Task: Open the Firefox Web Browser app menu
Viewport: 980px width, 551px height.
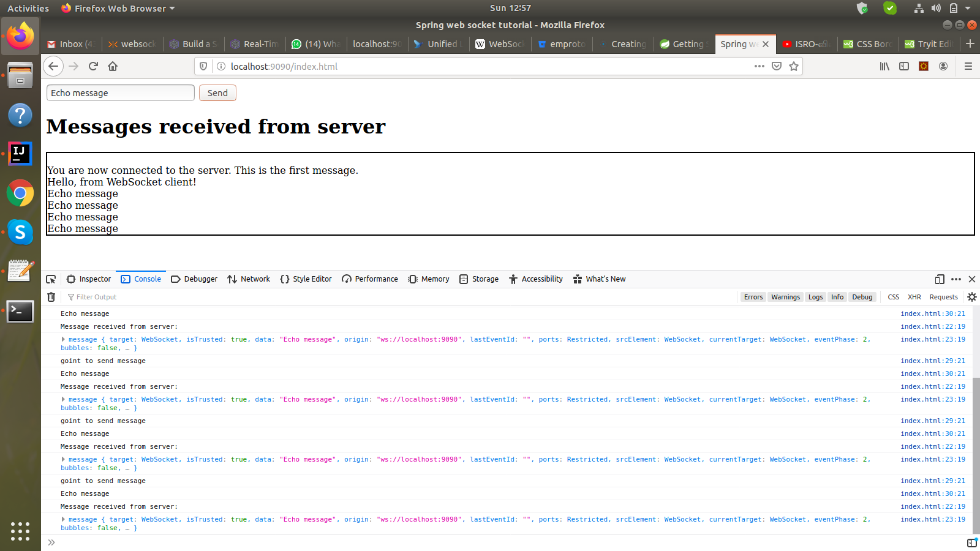Action: 118,8
